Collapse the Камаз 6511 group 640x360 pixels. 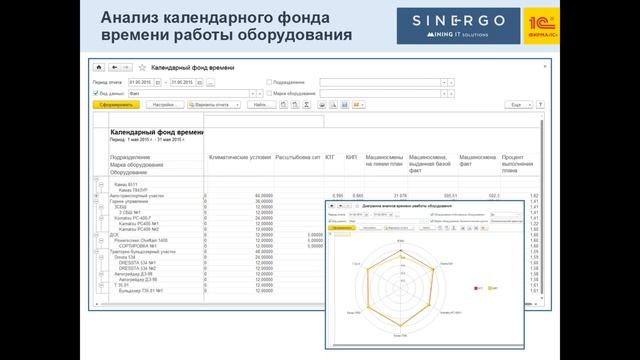[101, 184]
